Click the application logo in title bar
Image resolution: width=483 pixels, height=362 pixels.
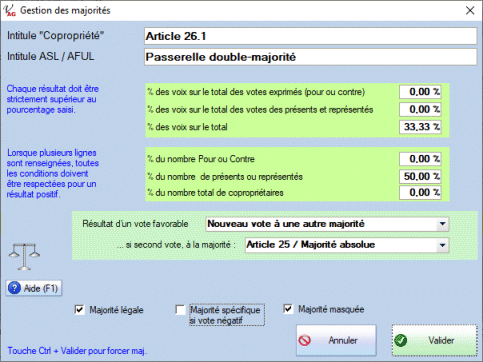(x=9, y=11)
